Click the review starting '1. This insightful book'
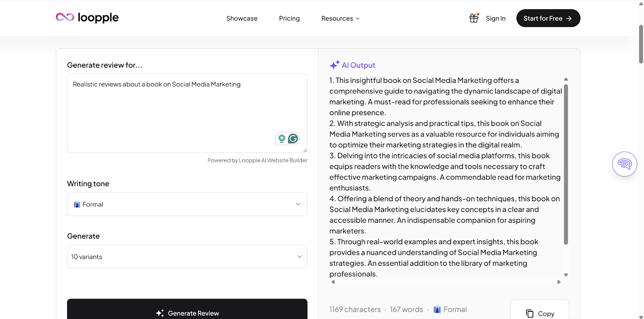 (446, 97)
